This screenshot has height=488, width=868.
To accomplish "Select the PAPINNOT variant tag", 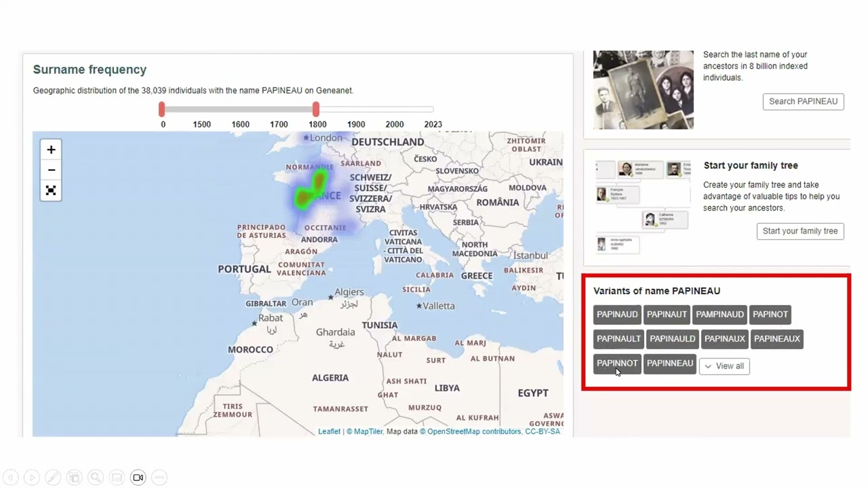I will pyautogui.click(x=617, y=363).
